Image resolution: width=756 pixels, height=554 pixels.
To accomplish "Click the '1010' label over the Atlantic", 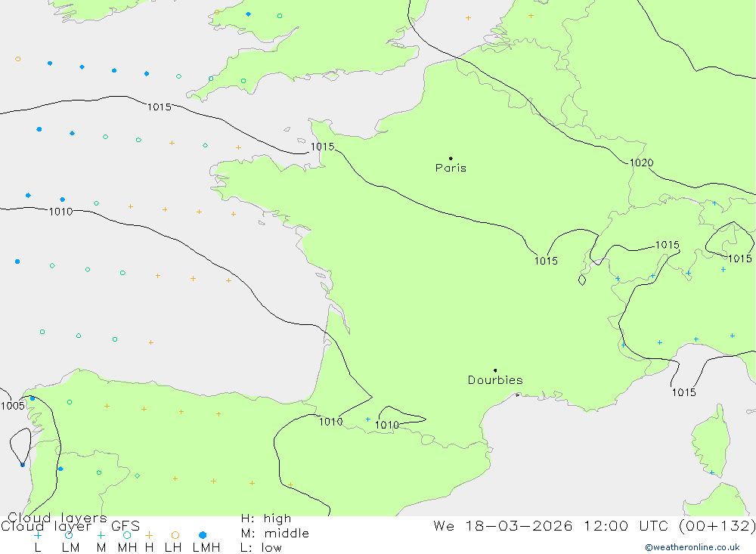I will [x=60, y=212].
